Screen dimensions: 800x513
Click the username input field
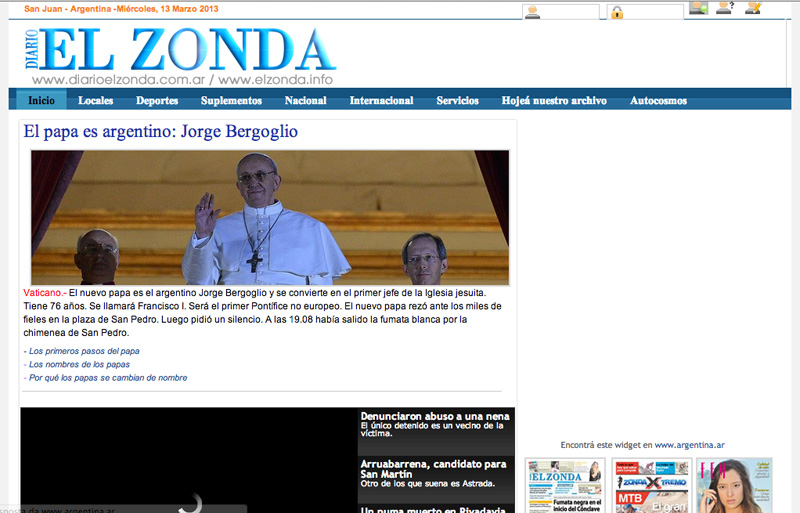point(571,13)
